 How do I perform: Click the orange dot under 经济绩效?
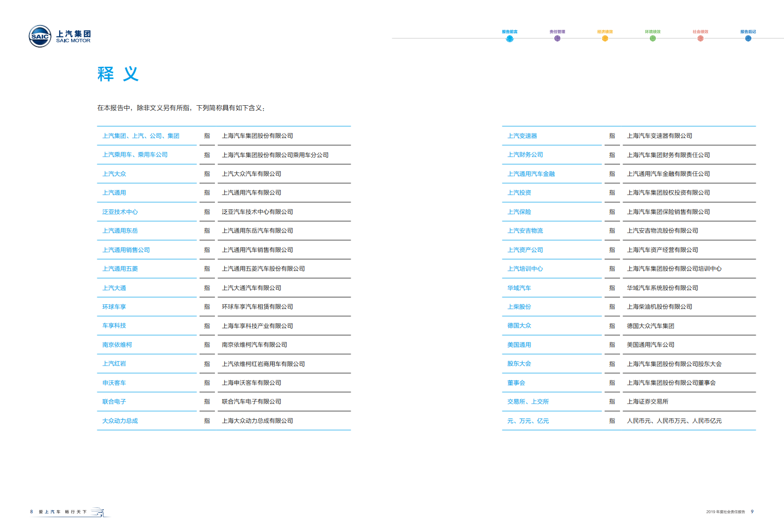pos(605,39)
